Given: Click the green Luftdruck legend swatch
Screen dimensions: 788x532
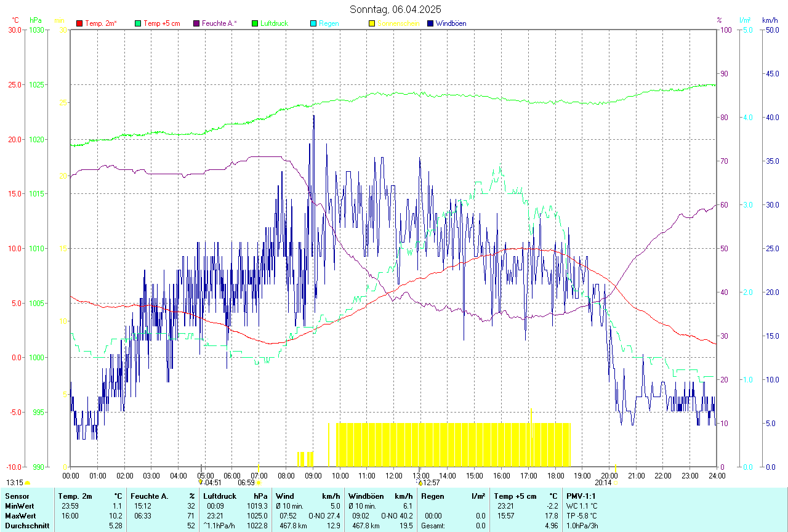Looking at the screenshot, I should tap(255, 23).
